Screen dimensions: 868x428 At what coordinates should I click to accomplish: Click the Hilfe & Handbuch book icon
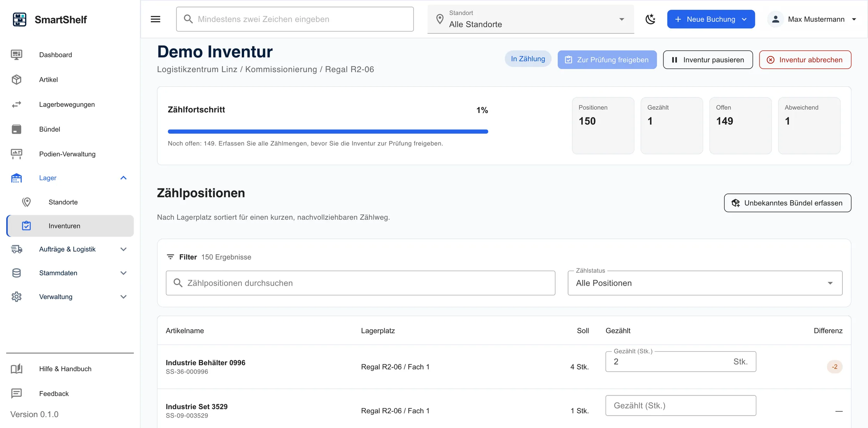17,369
